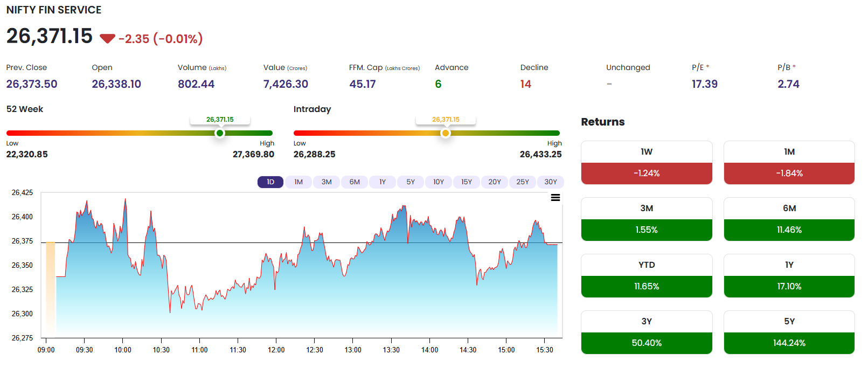
Task: Click the P/E value 17.39
Action: [x=705, y=84]
